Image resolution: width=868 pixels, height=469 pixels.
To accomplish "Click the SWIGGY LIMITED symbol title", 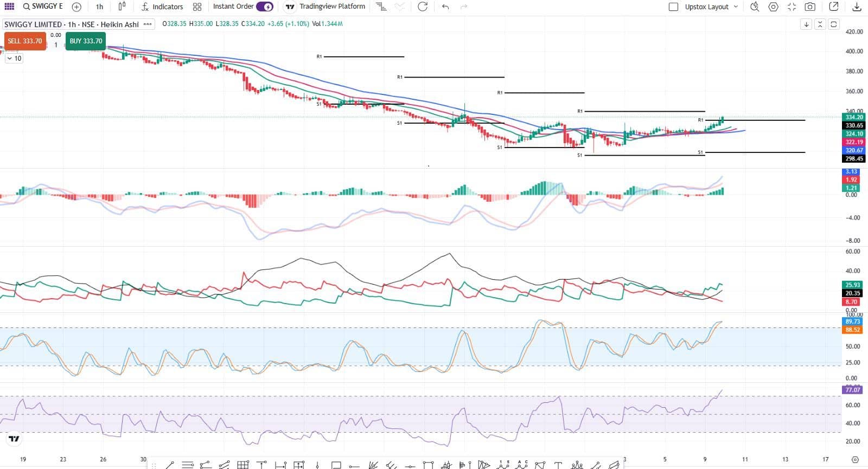I will [x=33, y=24].
